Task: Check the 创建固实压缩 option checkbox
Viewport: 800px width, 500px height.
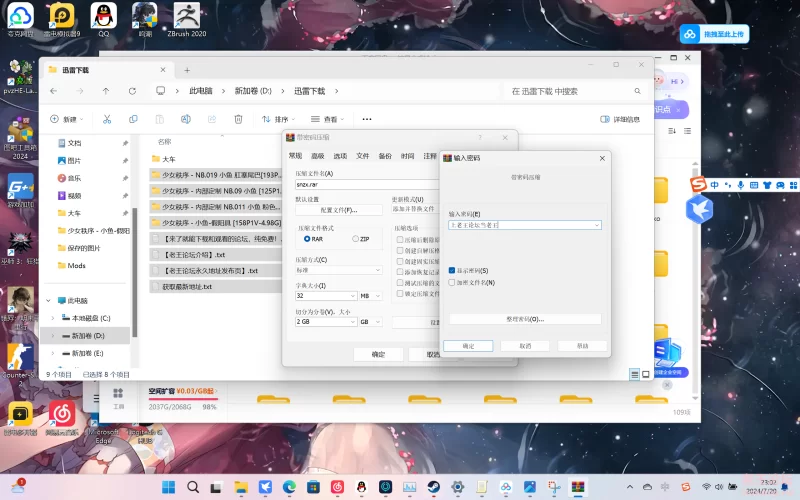Action: pyautogui.click(x=400, y=261)
